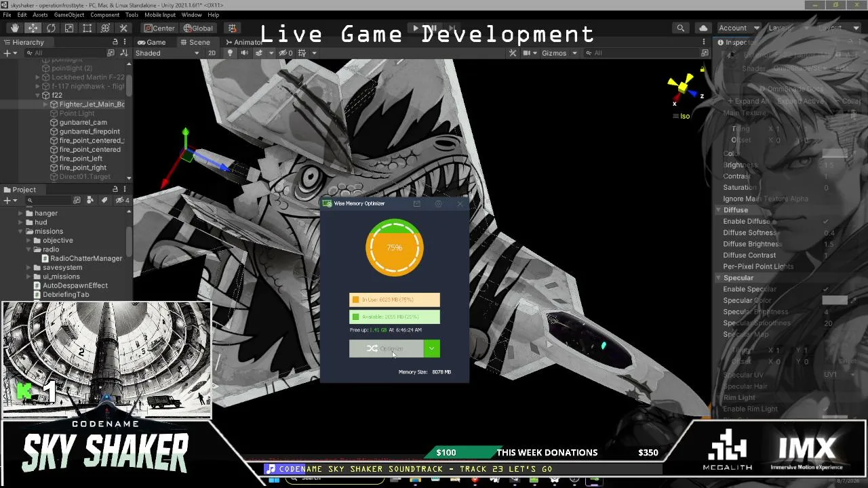Image resolution: width=868 pixels, height=488 pixels.
Task: Lock the Project panel
Action: tap(115, 190)
